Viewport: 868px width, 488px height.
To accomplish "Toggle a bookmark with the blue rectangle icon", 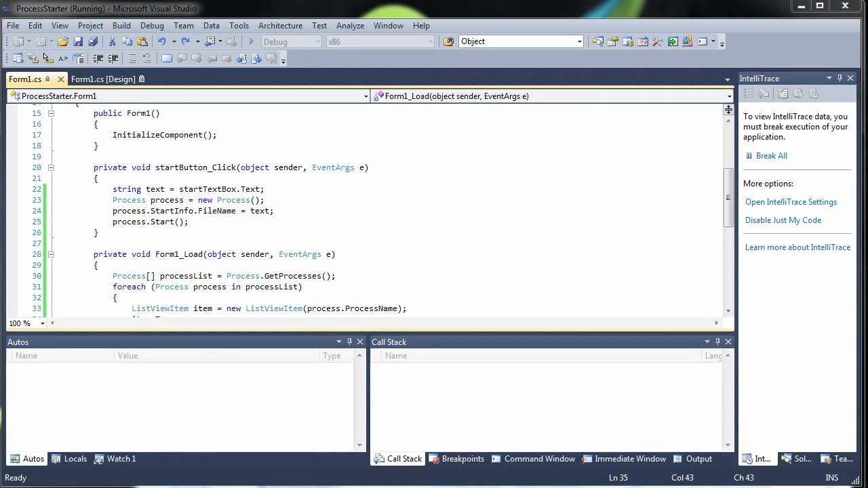I will [166, 59].
